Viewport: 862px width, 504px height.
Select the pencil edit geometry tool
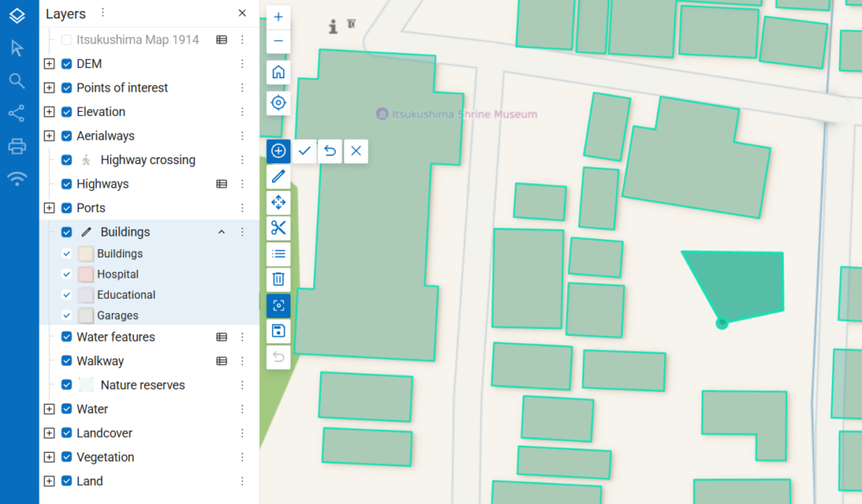[278, 176]
